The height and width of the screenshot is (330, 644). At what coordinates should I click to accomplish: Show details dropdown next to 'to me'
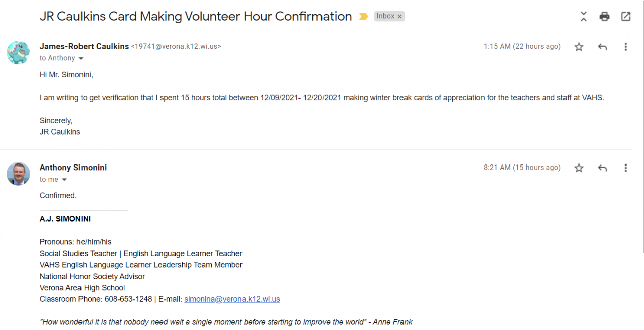[x=64, y=180]
